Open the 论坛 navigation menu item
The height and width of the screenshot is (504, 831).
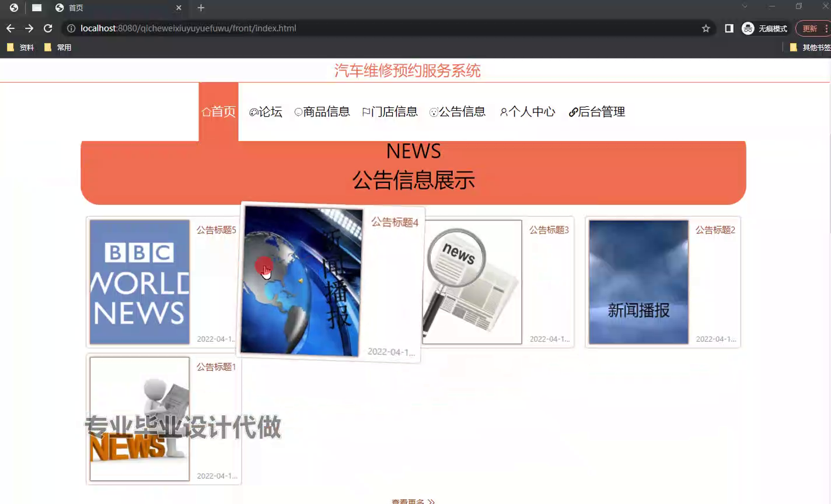pyautogui.click(x=266, y=111)
